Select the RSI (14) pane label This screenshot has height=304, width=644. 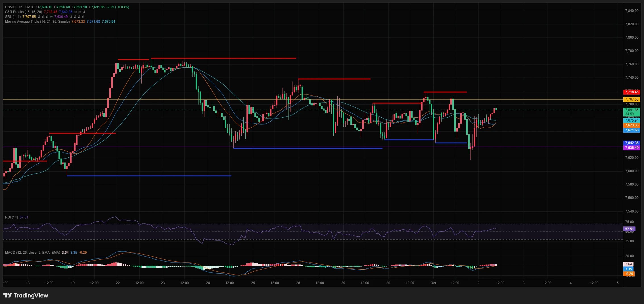(11, 217)
